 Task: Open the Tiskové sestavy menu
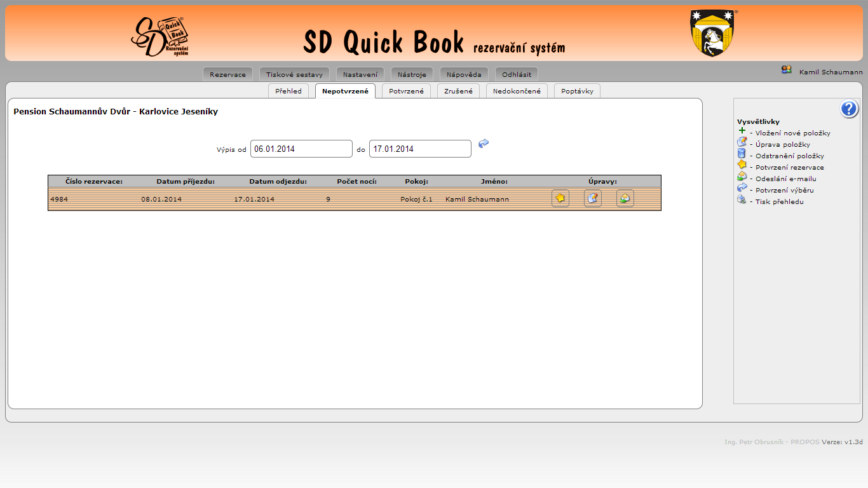tap(294, 74)
